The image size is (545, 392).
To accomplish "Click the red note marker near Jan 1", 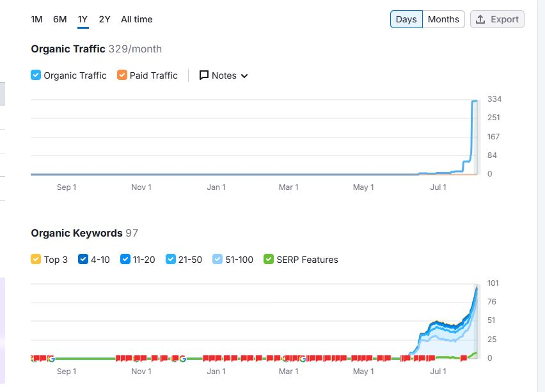I will click(217, 358).
